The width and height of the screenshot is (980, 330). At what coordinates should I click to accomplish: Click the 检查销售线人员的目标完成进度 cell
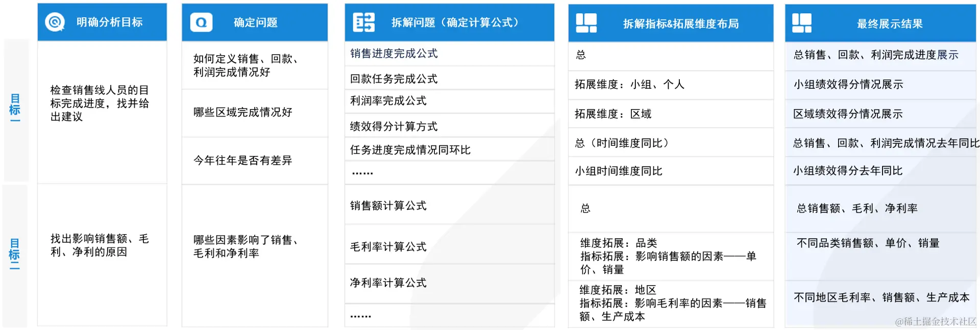pos(102,112)
